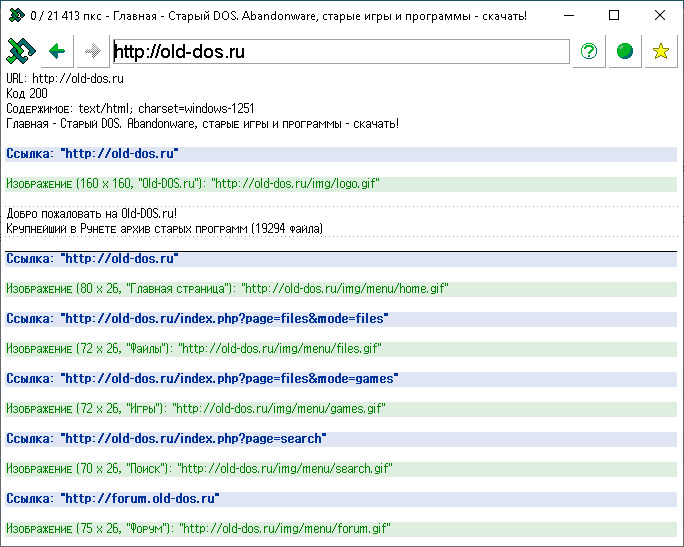
Task: Click the address bar URL field
Action: pyautogui.click(x=340, y=52)
